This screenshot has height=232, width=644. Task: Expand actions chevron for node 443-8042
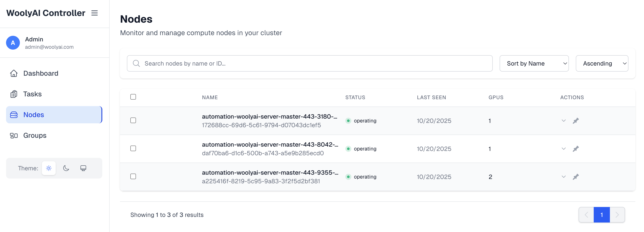click(563, 149)
